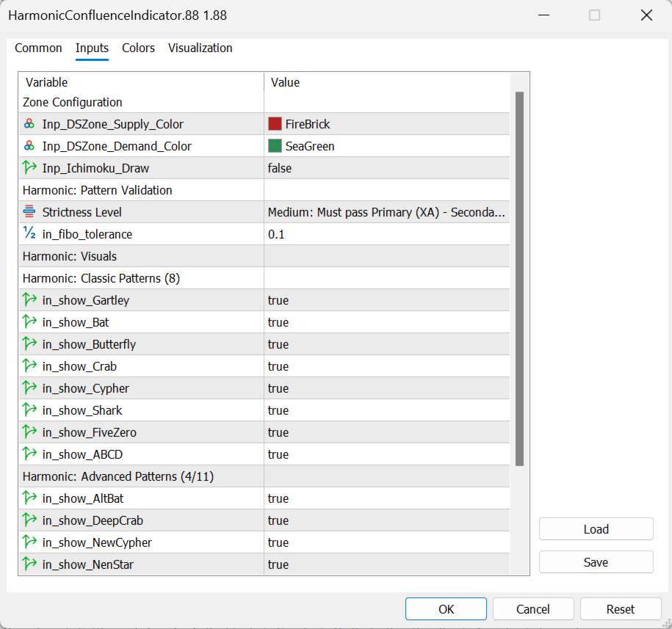The height and width of the screenshot is (629, 672).
Task: Toggle the in_show_Crab true value
Action: point(386,366)
